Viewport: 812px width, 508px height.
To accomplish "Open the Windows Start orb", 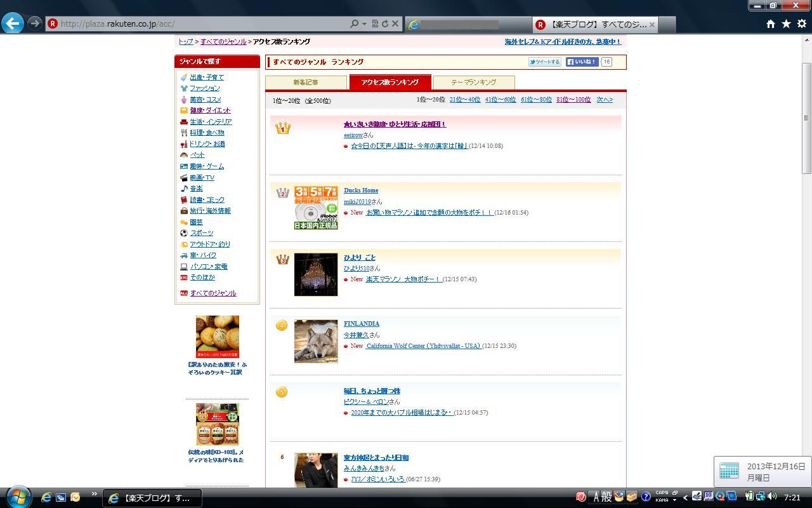I will pos(18,497).
